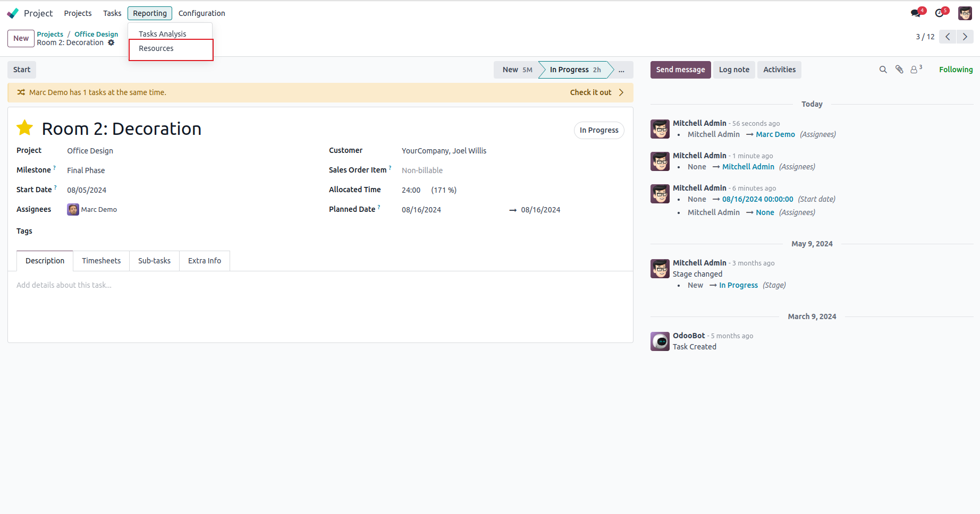980x514 pixels.
Task: Open the Reporting menu
Action: 150,13
